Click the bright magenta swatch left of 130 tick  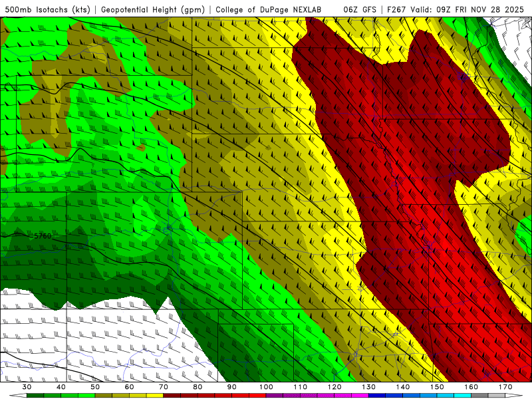coord(360,396)
